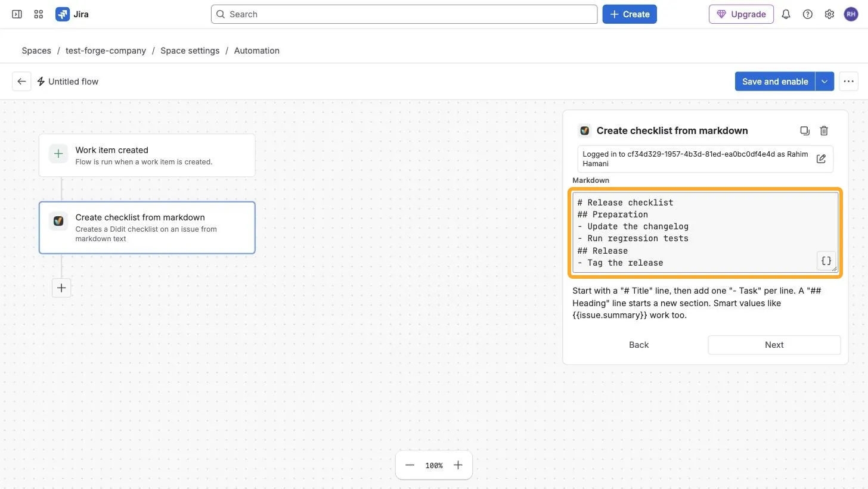Viewport: 868px width, 489px height.
Task: Click the Next button
Action: (774, 345)
